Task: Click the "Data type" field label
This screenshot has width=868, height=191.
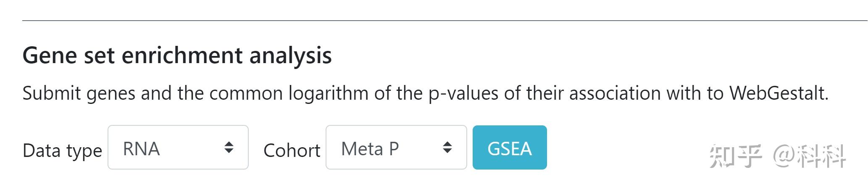Action: [x=62, y=151]
